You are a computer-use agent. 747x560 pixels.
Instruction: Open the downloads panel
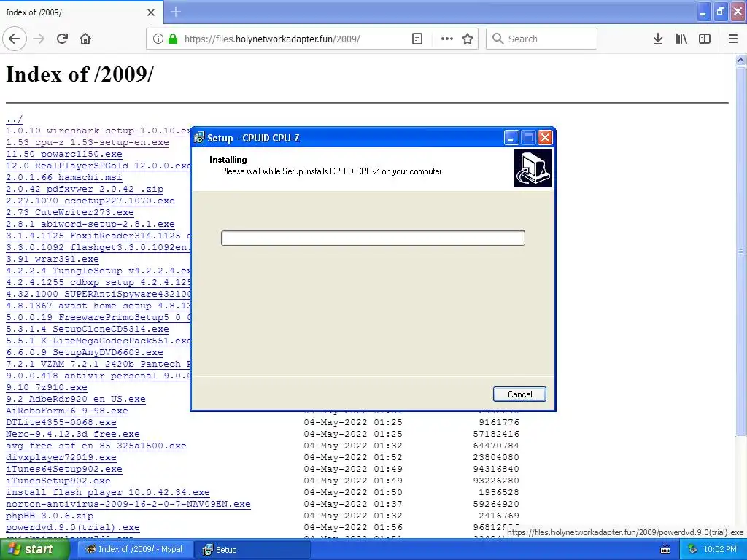[658, 39]
